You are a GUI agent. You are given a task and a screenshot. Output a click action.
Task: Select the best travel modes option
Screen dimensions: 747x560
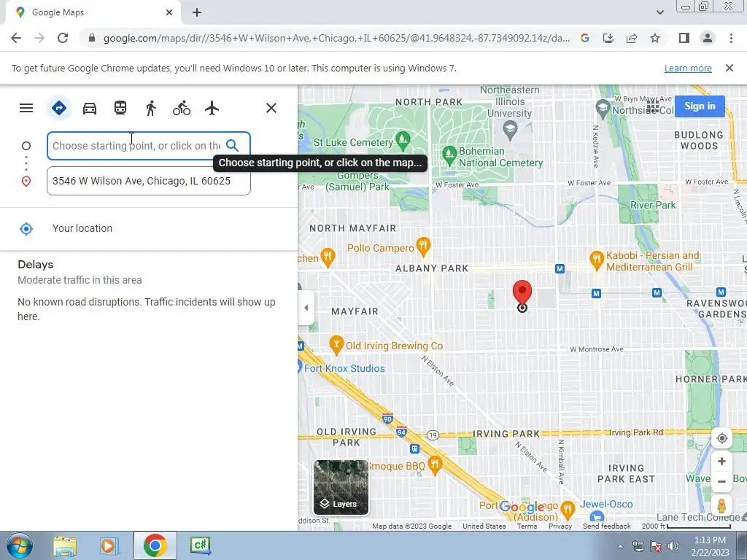point(58,108)
